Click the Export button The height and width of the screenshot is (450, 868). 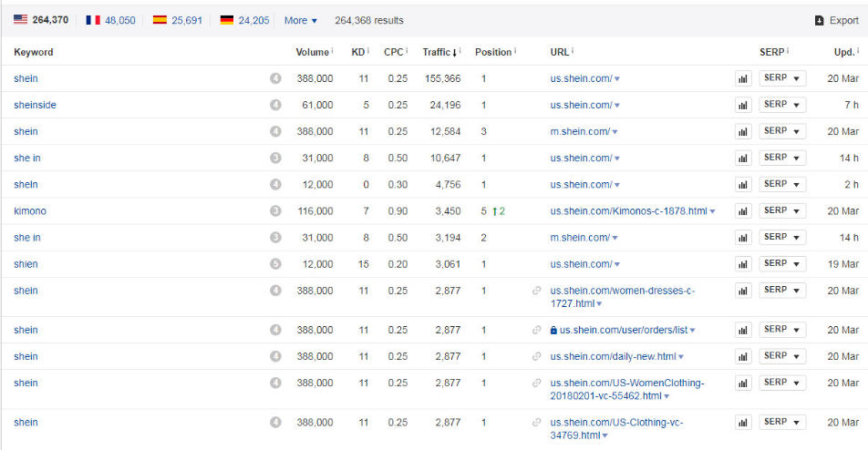coord(836,20)
